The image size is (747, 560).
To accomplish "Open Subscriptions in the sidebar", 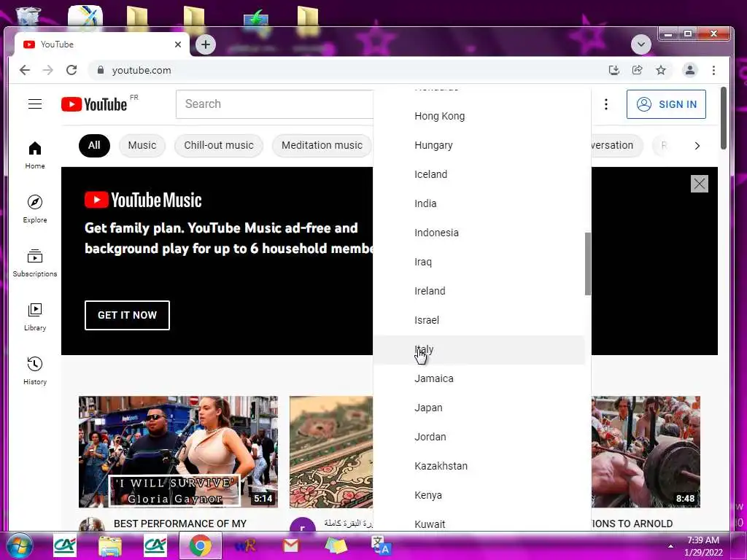I will 35,262.
